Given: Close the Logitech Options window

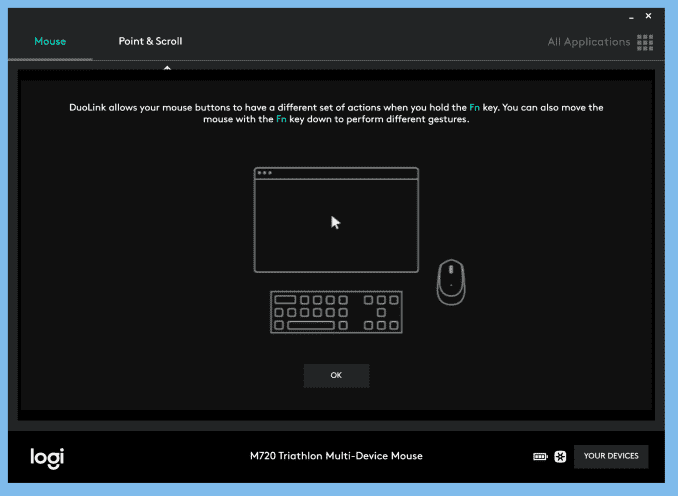Looking at the screenshot, I should point(649,16).
